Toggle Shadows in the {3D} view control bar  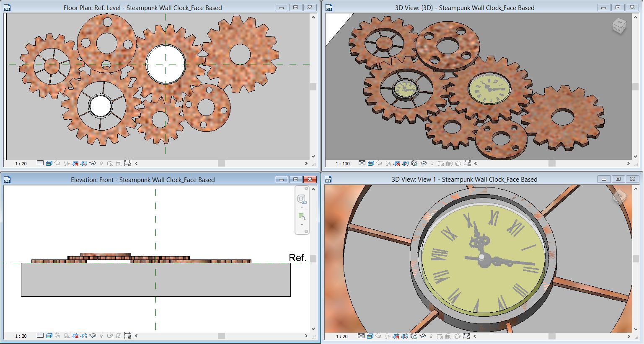[x=388, y=164]
